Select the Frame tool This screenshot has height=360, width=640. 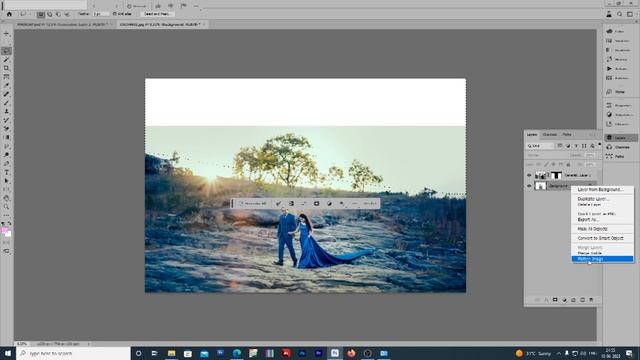(x=6, y=77)
